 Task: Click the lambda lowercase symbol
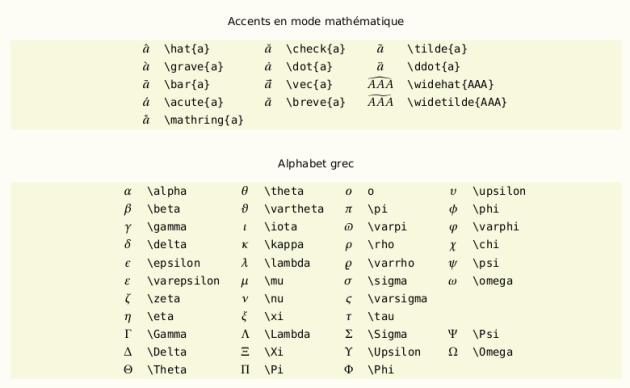pyautogui.click(x=244, y=263)
